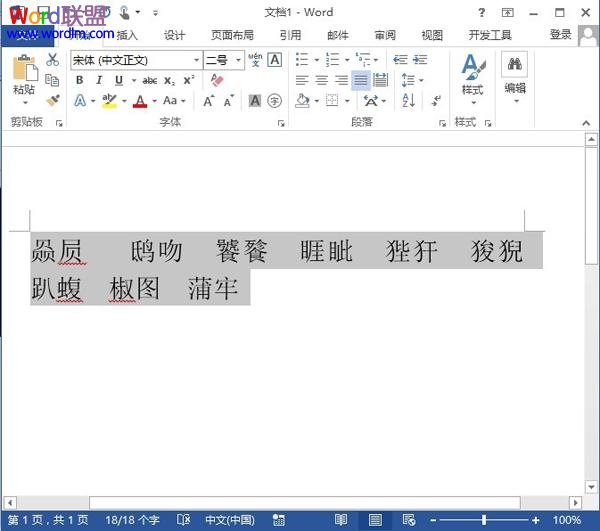The height and width of the screenshot is (531, 600).
Task: Switch to Read Mode view in status bar
Action: click(341, 520)
